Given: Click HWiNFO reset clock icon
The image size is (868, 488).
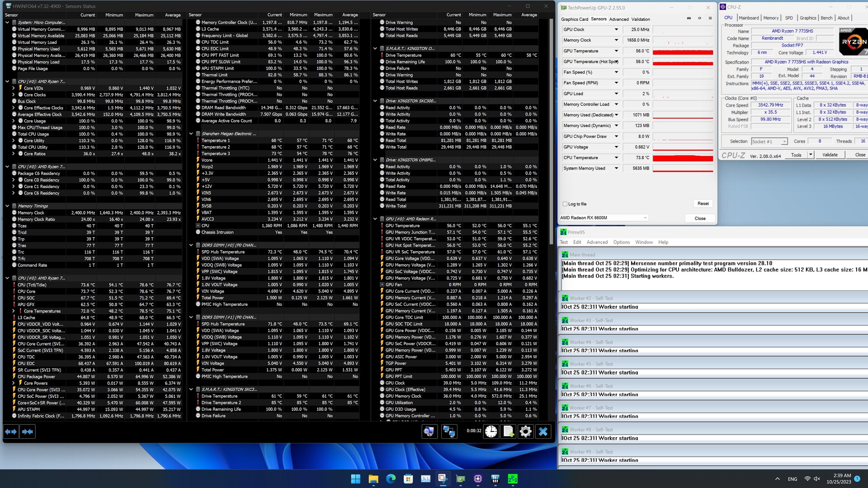Looking at the screenshot, I should pyautogui.click(x=491, y=432).
